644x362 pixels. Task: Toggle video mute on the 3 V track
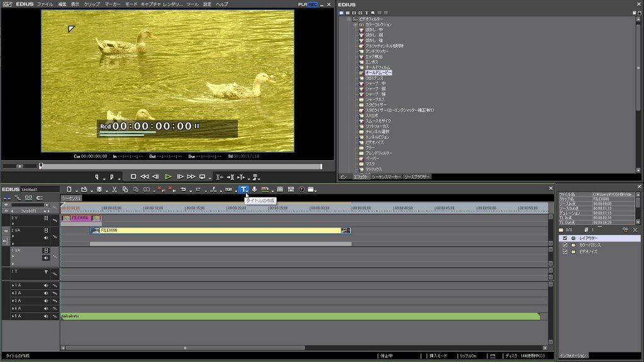coord(46,218)
